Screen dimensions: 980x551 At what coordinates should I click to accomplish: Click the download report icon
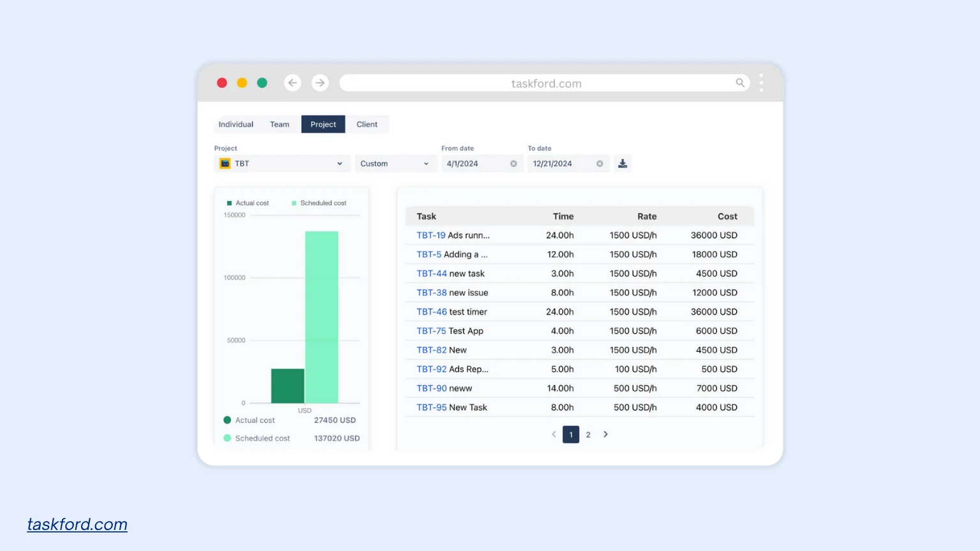(x=622, y=163)
